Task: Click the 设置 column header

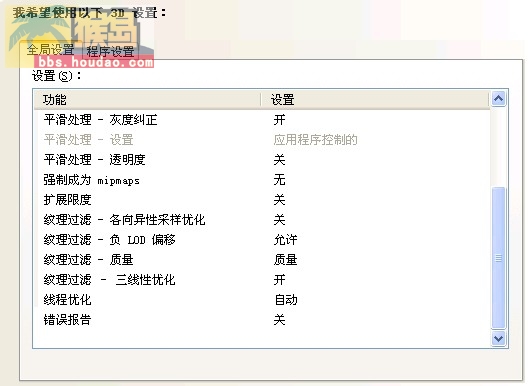Action: 375,100
